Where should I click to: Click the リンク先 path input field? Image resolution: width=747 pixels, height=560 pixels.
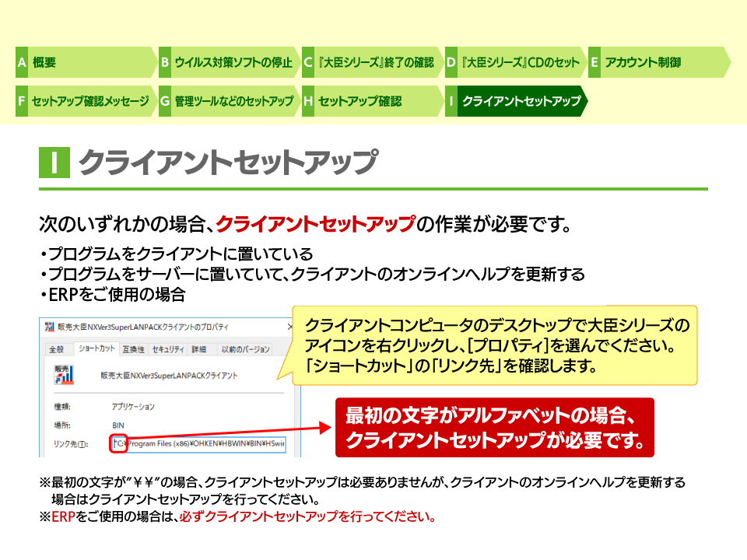[198, 444]
